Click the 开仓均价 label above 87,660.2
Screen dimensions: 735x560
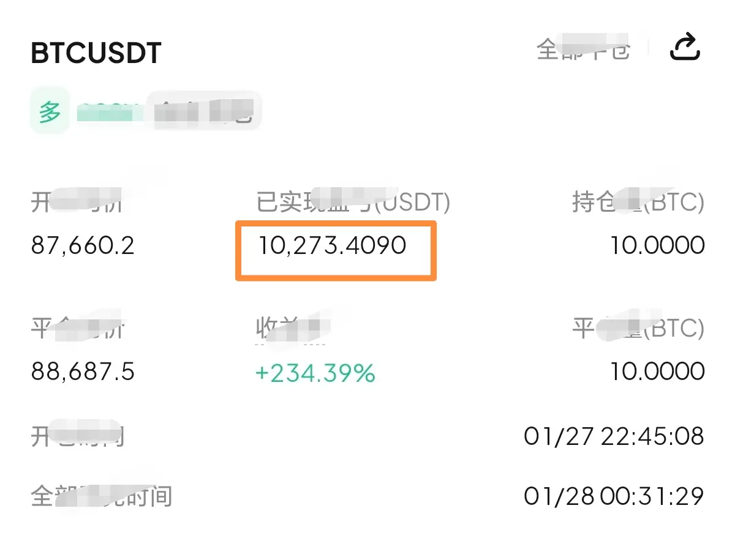pyautogui.click(x=77, y=202)
